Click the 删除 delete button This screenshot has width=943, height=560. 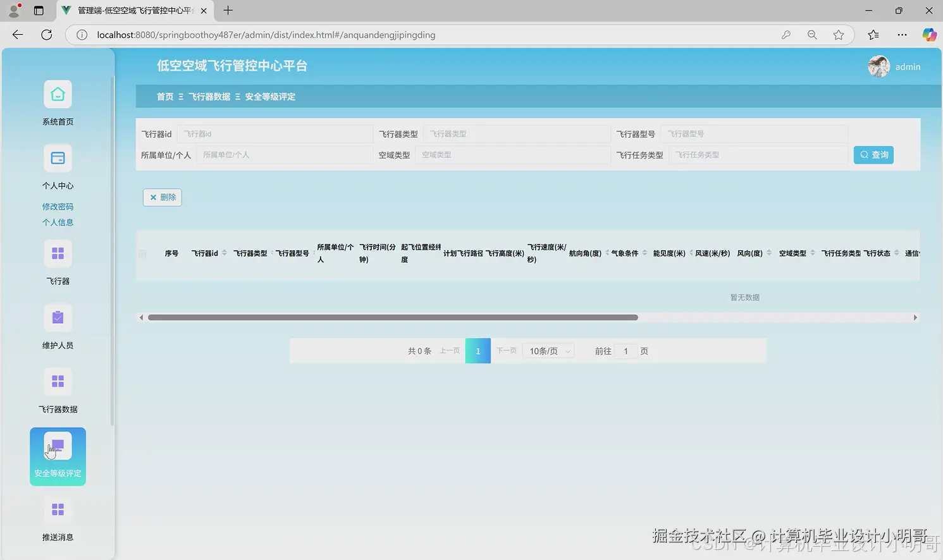(162, 197)
